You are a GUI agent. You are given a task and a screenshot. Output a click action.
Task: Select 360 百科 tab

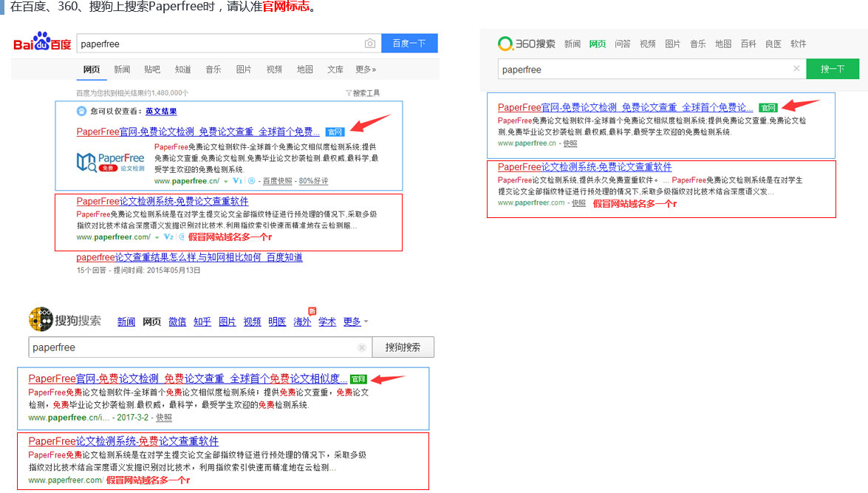click(748, 44)
